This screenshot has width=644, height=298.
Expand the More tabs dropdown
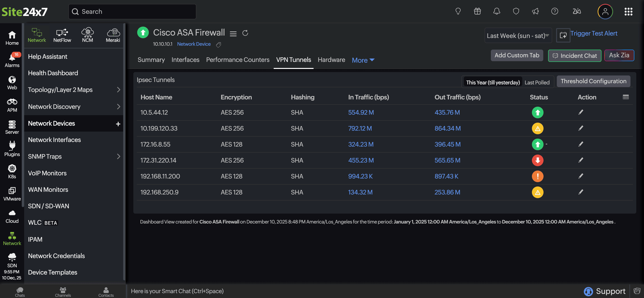pos(363,60)
